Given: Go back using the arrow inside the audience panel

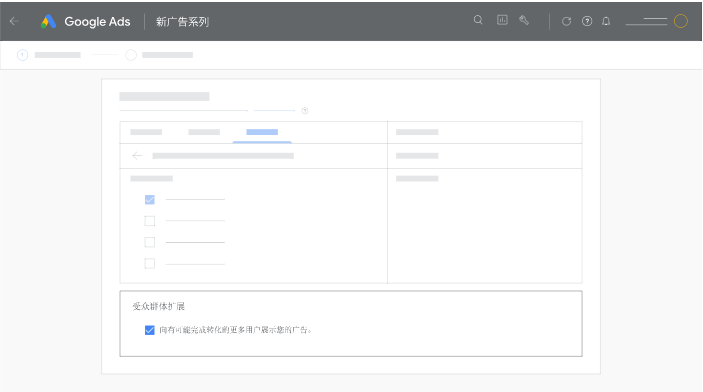Looking at the screenshot, I should [137, 156].
